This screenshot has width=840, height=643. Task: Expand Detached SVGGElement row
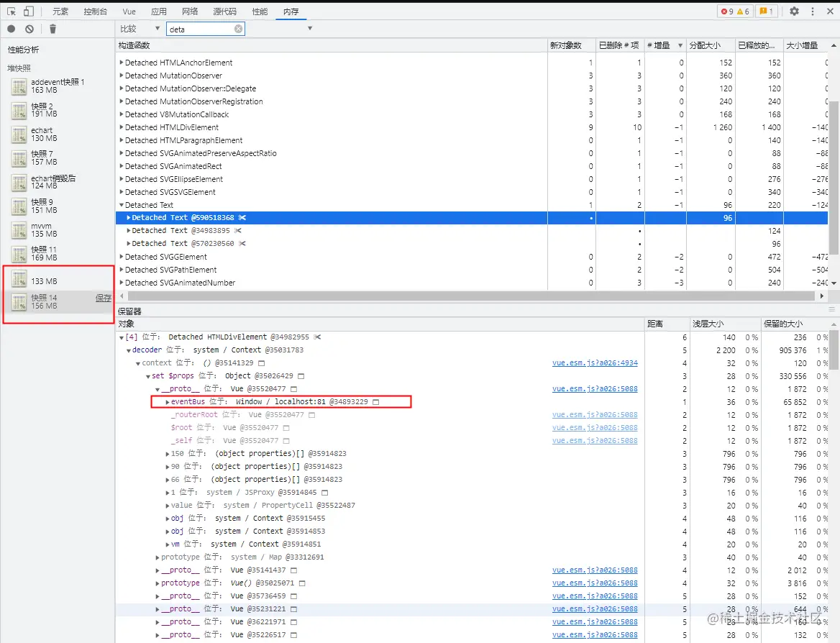click(x=122, y=257)
